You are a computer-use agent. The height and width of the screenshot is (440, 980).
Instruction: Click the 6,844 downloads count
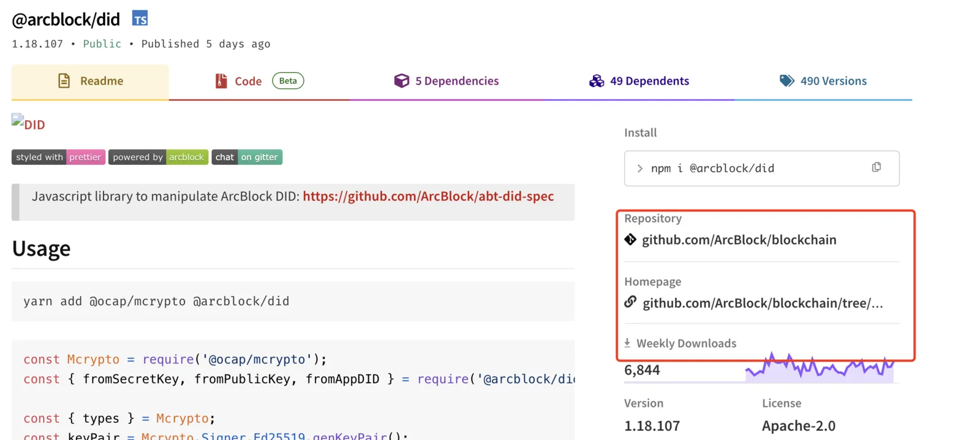(642, 370)
